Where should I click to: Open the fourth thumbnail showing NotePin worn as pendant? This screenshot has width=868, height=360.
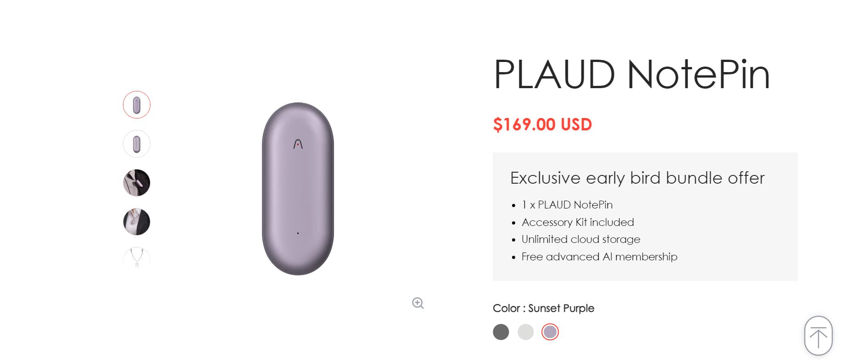(x=137, y=222)
